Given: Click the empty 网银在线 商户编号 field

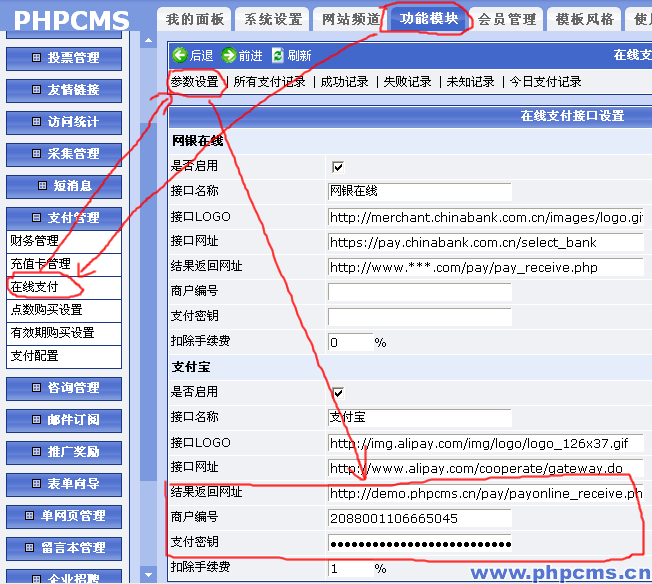Looking at the screenshot, I should 420,292.
